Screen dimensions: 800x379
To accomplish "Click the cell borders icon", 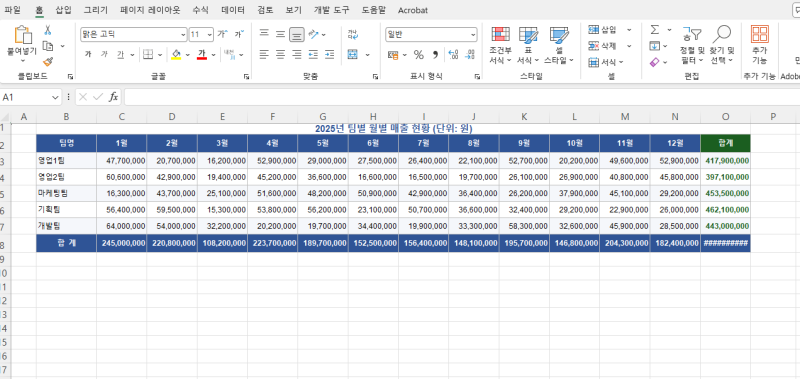I will tap(148, 54).
